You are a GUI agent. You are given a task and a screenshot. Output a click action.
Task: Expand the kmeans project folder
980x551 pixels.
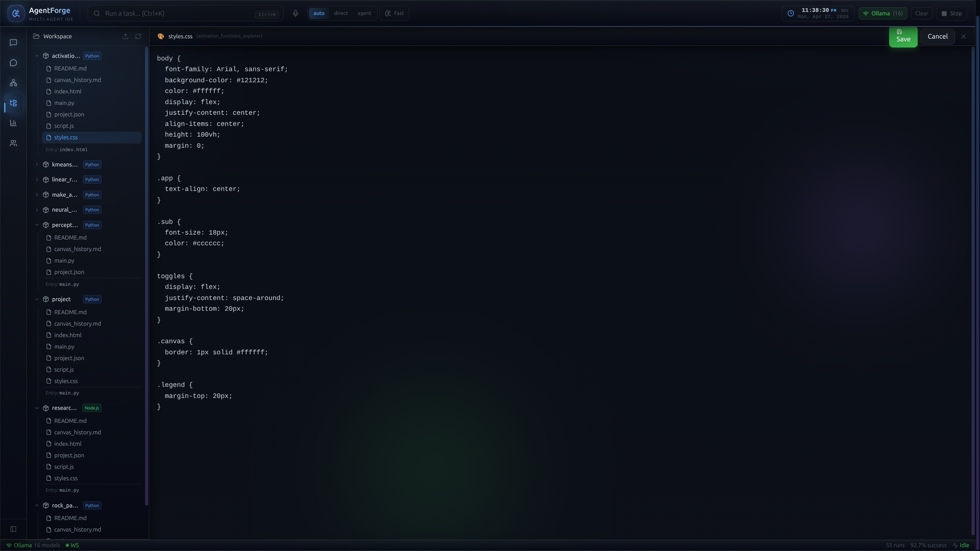point(37,165)
